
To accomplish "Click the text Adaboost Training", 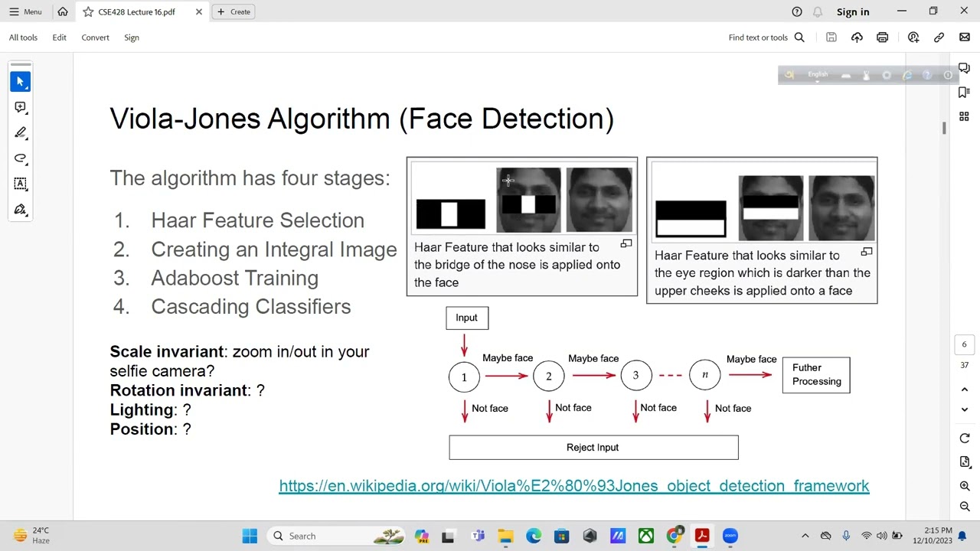I will point(235,278).
